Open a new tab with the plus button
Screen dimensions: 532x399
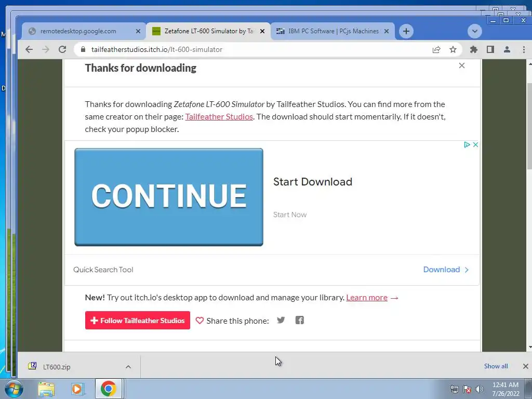(406, 31)
